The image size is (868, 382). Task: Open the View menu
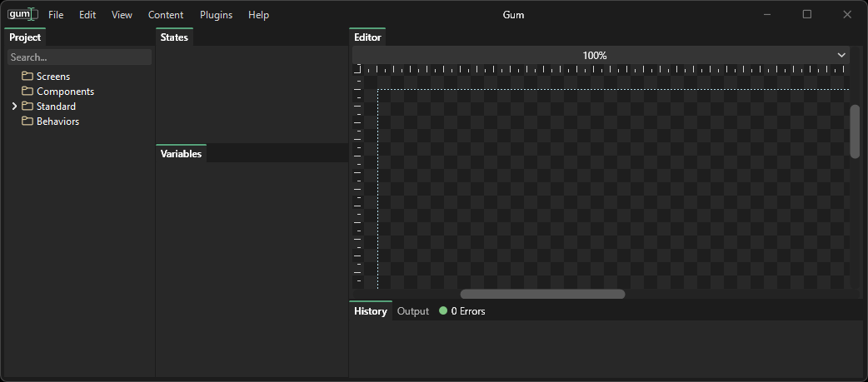coord(122,15)
